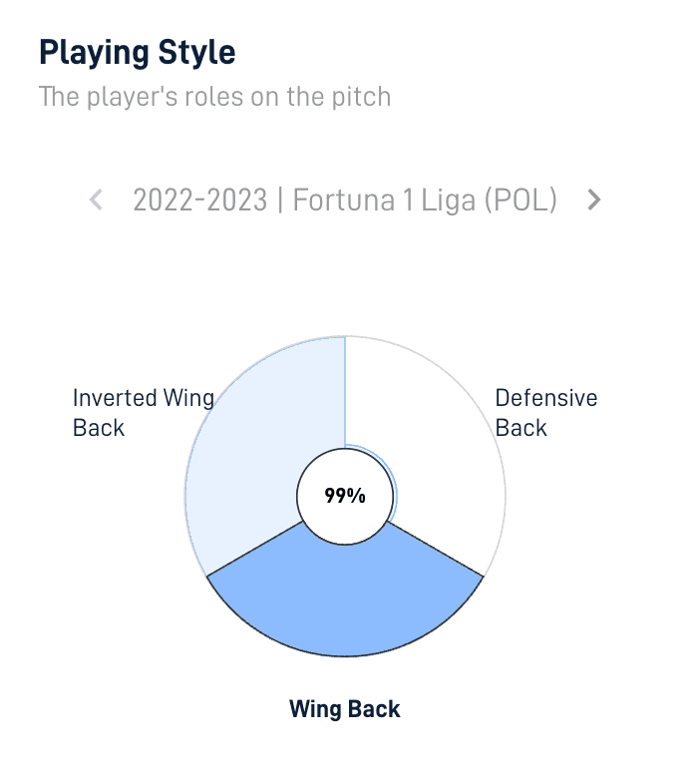Click the word 'pitch' in the subtitle
The width and height of the screenshot is (692, 784).
[x=362, y=97]
